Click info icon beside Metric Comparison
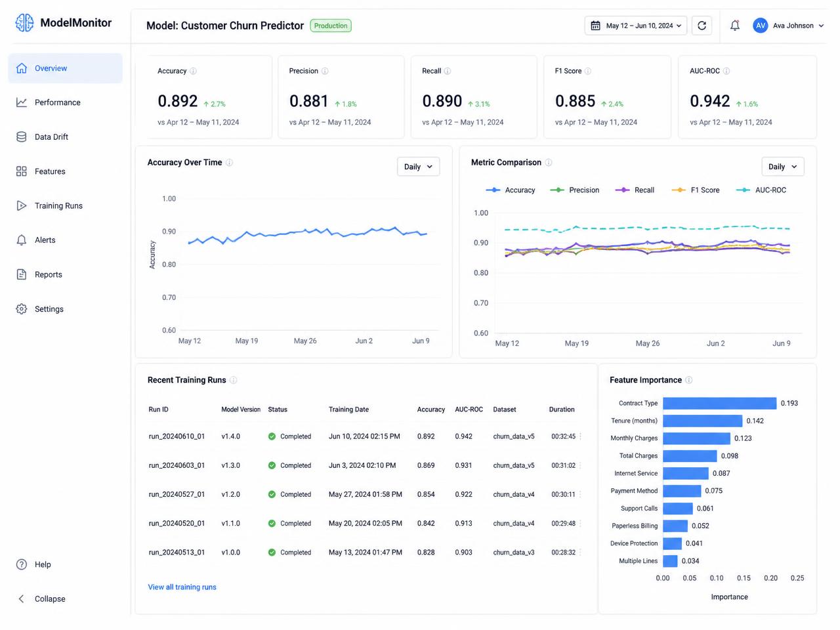This screenshot has height=630, width=840. tap(549, 163)
